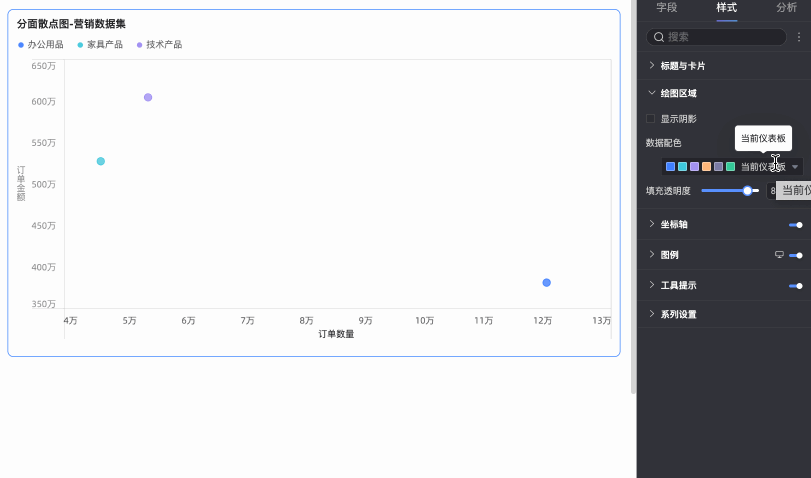811x478 pixels.
Task: Collapse the 绘图区域 section
Action: click(679, 93)
